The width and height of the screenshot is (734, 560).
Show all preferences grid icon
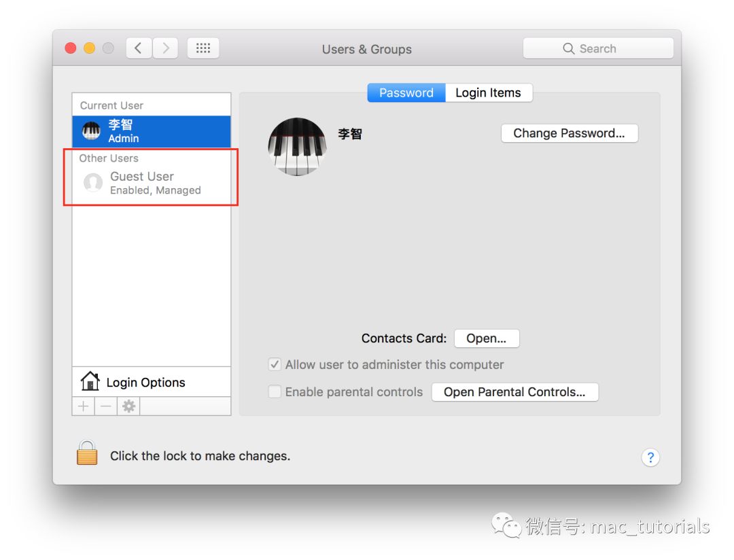pos(203,48)
